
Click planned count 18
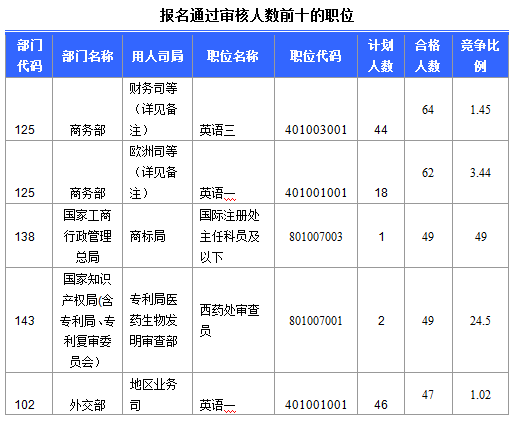pos(381,193)
